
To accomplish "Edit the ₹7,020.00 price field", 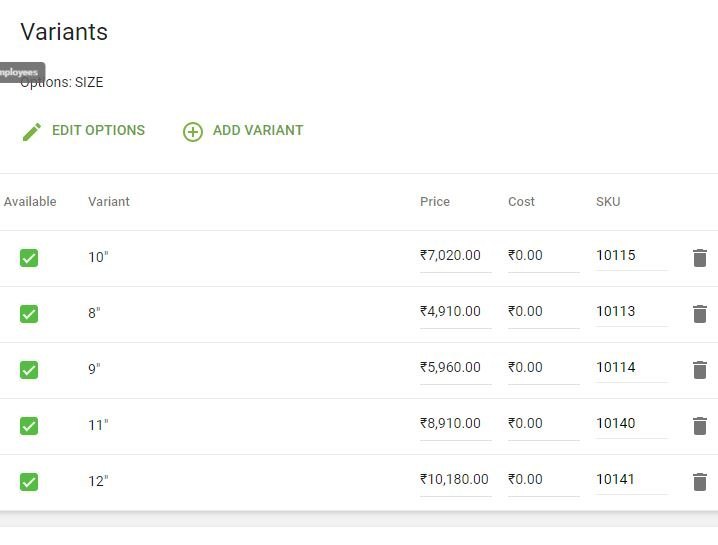I will click(x=455, y=256).
